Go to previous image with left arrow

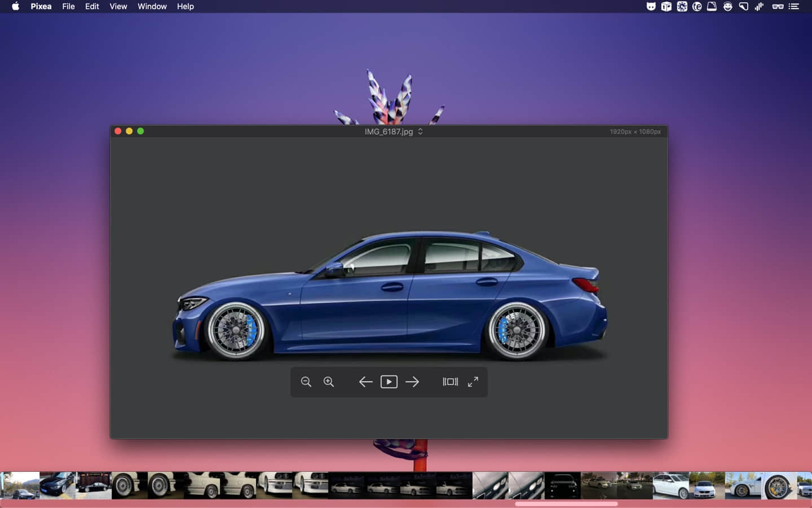click(365, 382)
